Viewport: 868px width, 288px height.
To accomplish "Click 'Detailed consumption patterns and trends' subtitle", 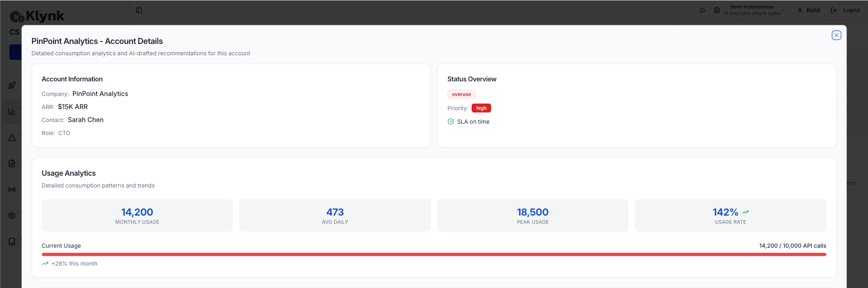I will [x=98, y=185].
